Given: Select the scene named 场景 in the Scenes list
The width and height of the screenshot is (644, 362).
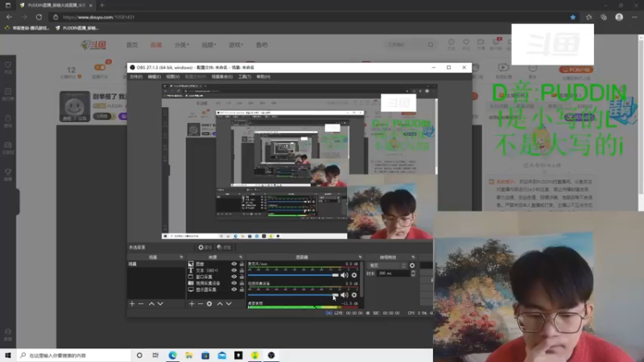Looking at the screenshot, I should point(155,264).
